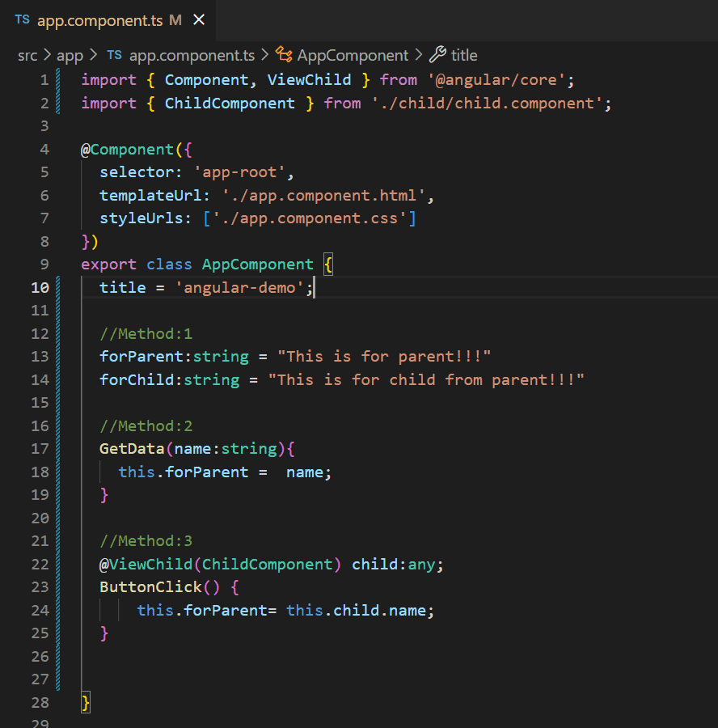Click the class symbol icon in breadcrumbs

[x=284, y=55]
